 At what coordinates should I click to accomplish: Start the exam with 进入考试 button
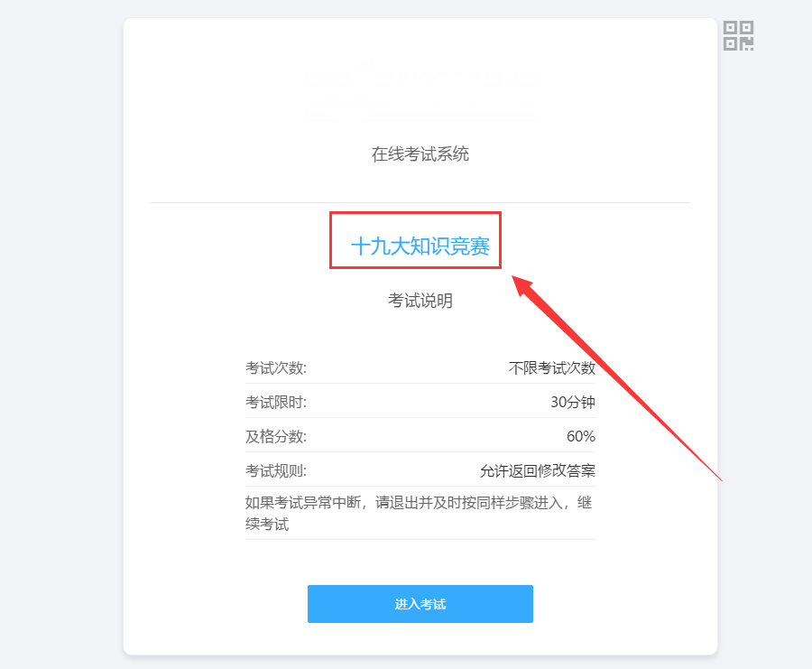(x=420, y=604)
